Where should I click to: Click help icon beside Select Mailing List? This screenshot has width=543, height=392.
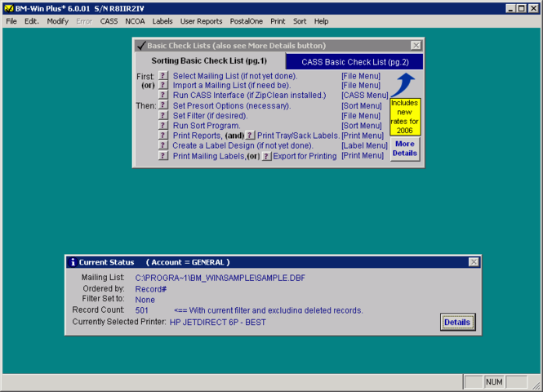(x=163, y=75)
